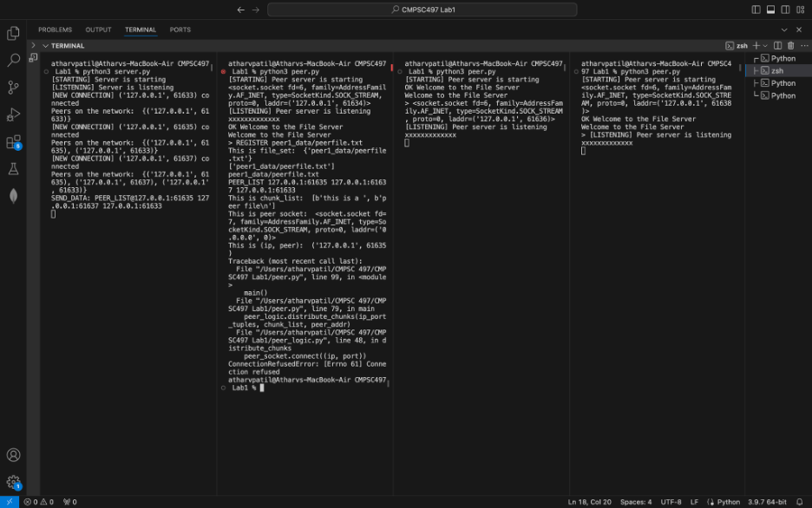Open the Manage gear settings
The height and width of the screenshot is (508, 812).
(x=13, y=482)
